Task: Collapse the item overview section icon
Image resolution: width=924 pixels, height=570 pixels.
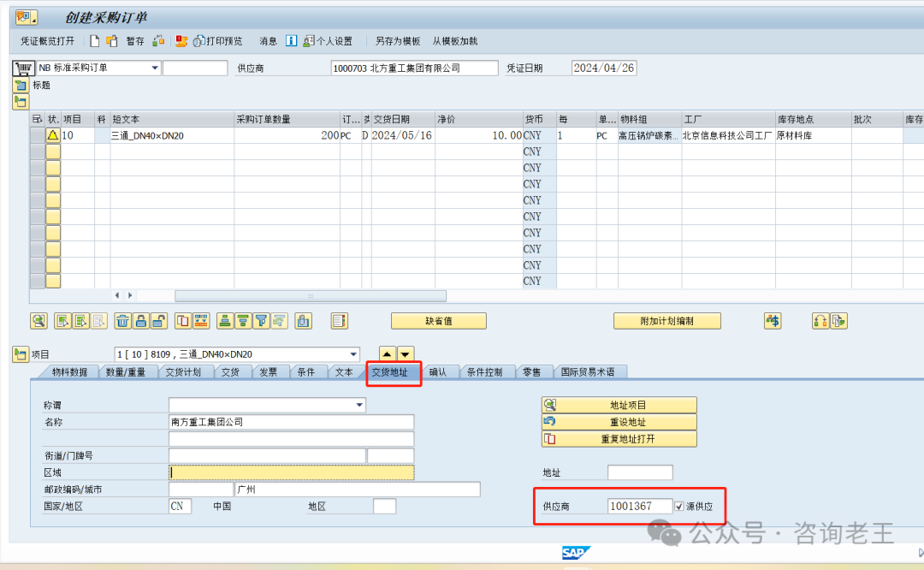Action: (x=20, y=102)
